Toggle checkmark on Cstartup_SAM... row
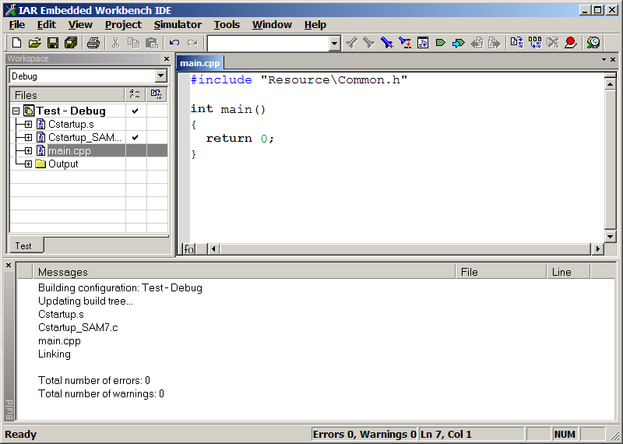 tap(135, 138)
